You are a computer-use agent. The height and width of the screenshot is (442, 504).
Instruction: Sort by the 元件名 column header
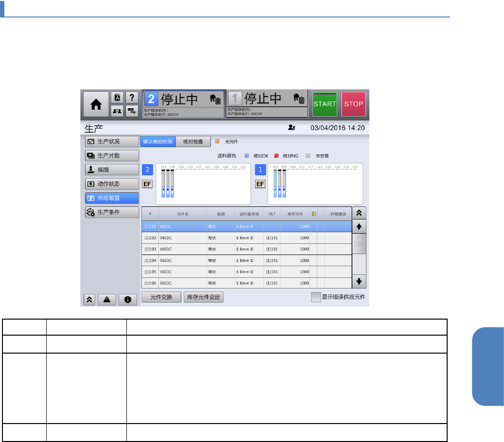183,214
